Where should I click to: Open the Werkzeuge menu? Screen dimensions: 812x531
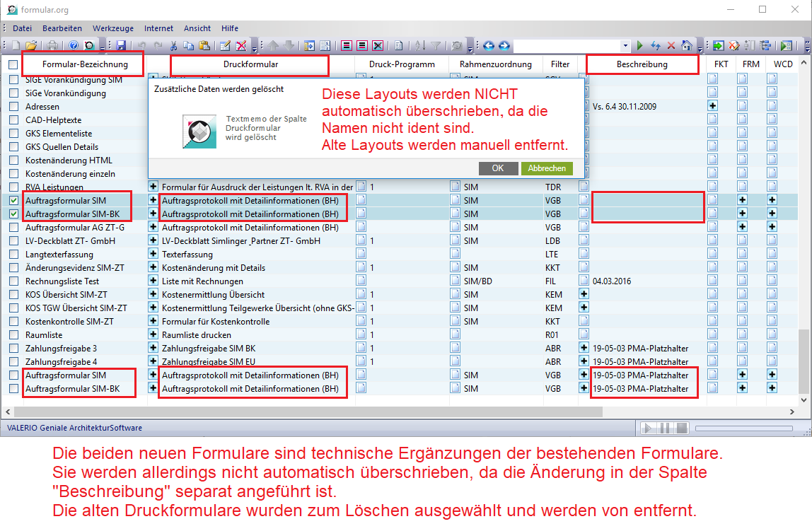112,28
